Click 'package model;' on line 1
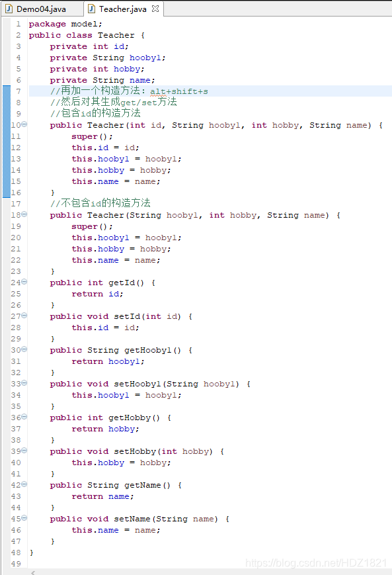392x575 pixels. pyautogui.click(x=65, y=24)
